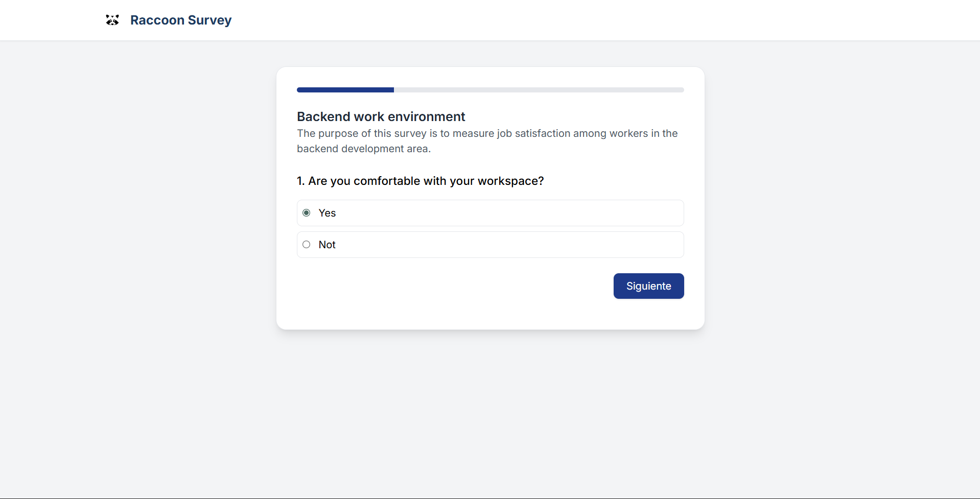The width and height of the screenshot is (980, 499).
Task: Click the raccoon logo icon
Action: tap(112, 20)
